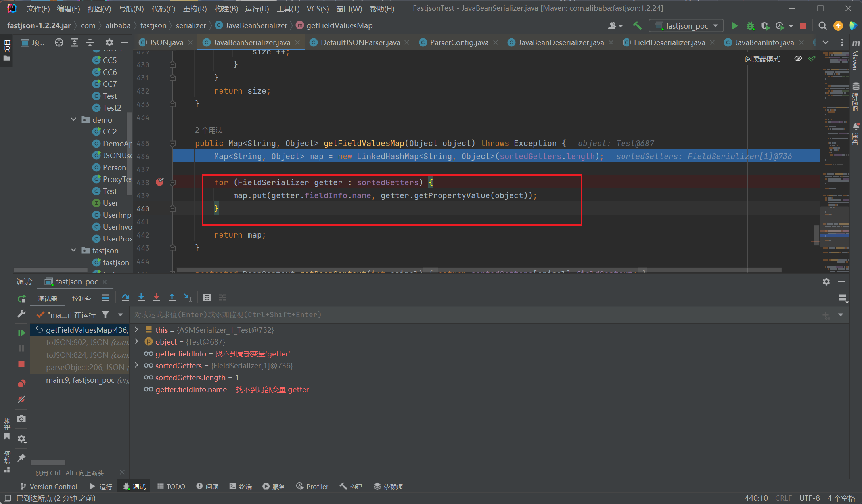Screen dimensions: 862x504
Task: Collapse demo folder in project tree
Action: click(73, 119)
